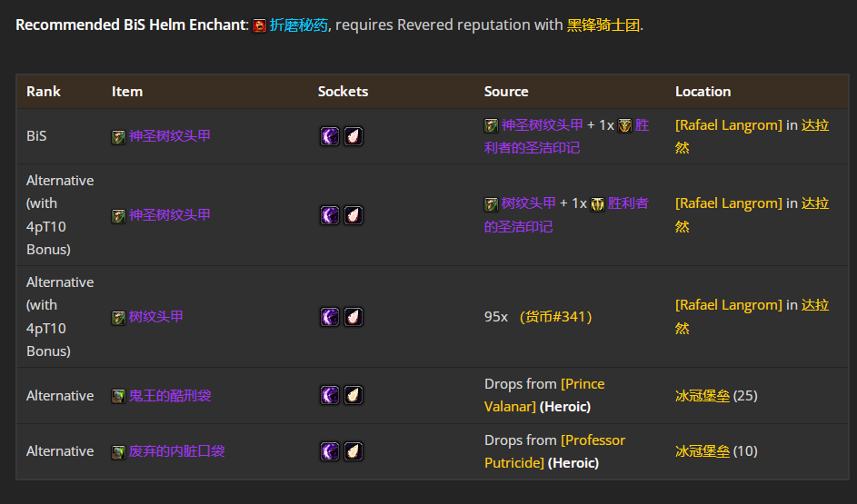Click the 折磨秘药 enchant icon
This screenshot has width=857, height=504.
pos(260,25)
